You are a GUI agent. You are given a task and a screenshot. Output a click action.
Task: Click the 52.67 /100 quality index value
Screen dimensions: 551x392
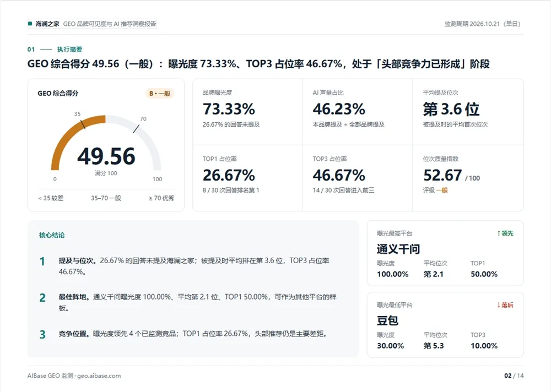452,175
